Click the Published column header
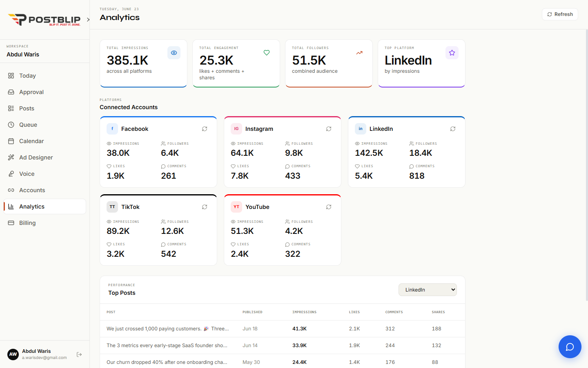Image resolution: width=588 pixels, height=368 pixels. point(252,312)
